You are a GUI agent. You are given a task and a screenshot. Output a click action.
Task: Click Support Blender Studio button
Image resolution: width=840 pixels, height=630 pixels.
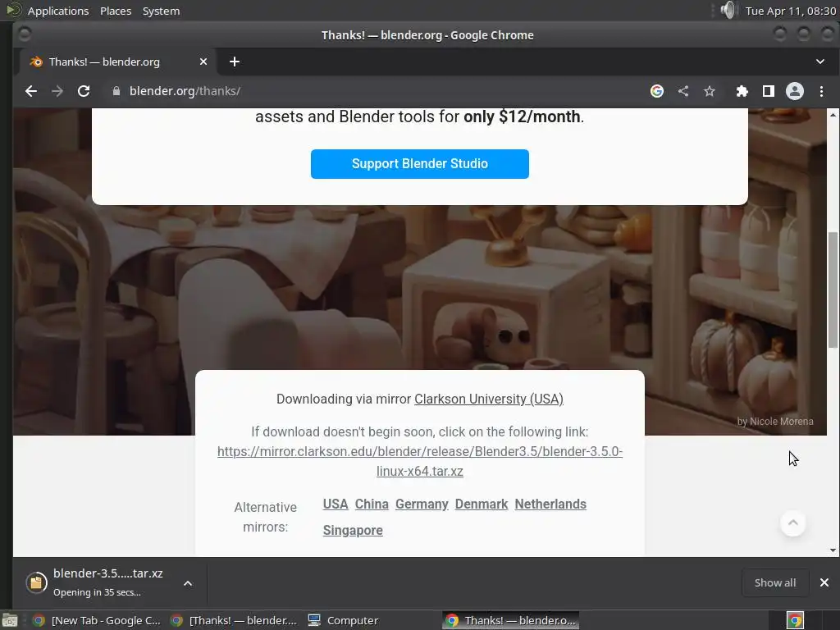(419, 164)
